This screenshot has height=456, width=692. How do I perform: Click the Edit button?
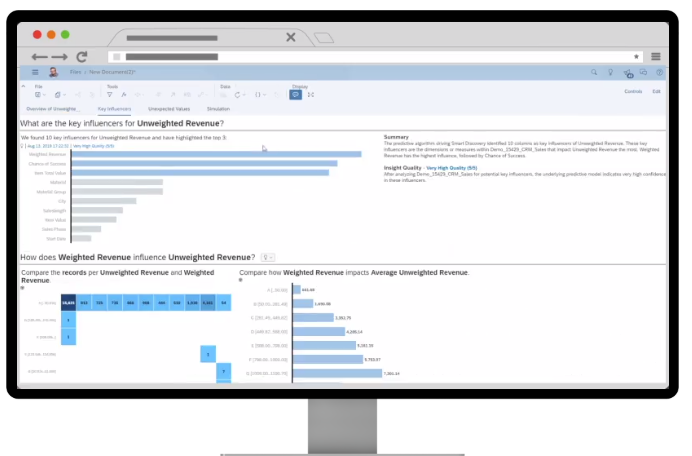coord(656,91)
